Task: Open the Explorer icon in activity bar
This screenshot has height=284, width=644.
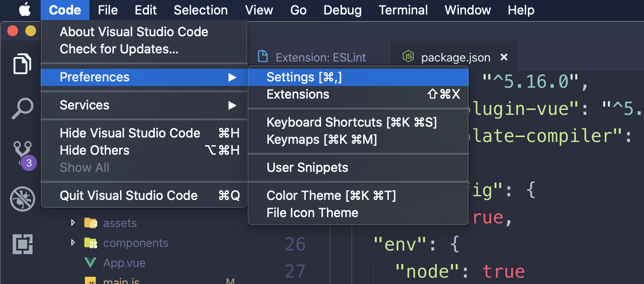Action: tap(22, 63)
